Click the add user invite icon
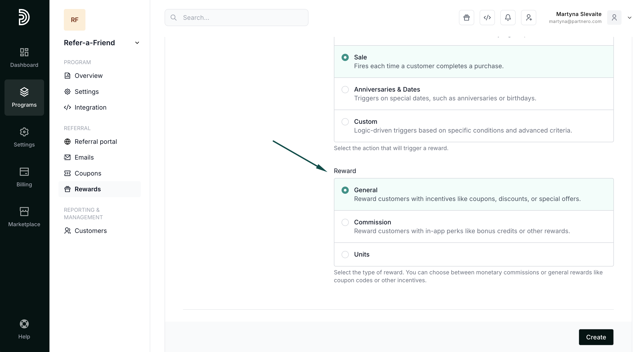 528,18
